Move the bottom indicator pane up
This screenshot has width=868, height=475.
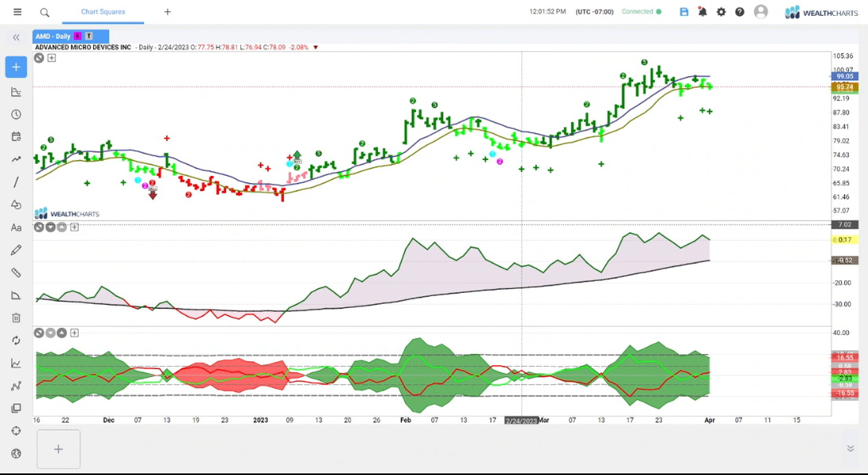point(61,333)
